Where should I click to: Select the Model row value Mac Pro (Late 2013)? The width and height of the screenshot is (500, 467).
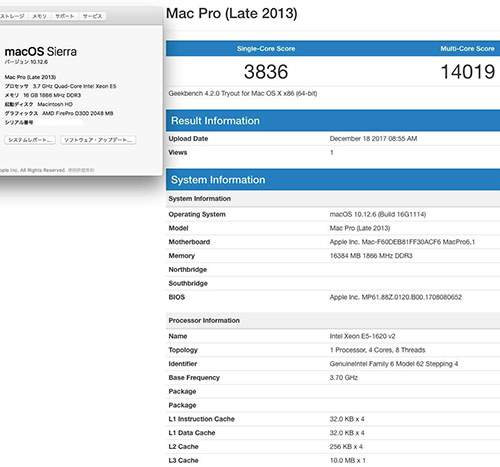click(360, 228)
